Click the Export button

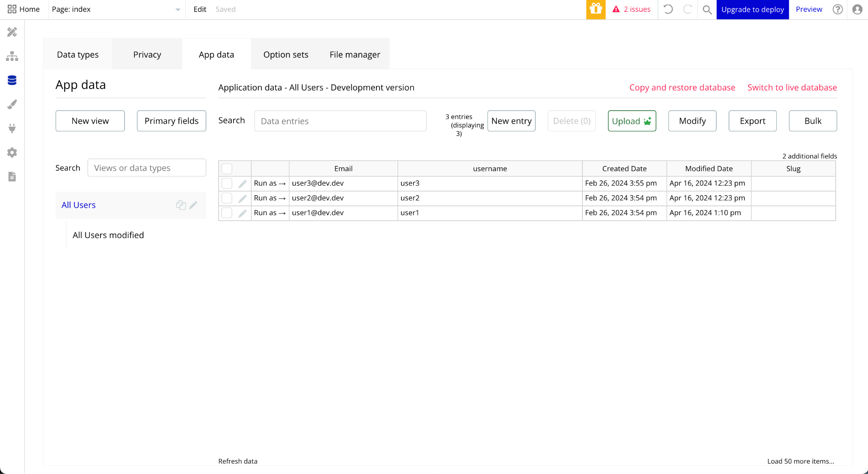click(752, 121)
